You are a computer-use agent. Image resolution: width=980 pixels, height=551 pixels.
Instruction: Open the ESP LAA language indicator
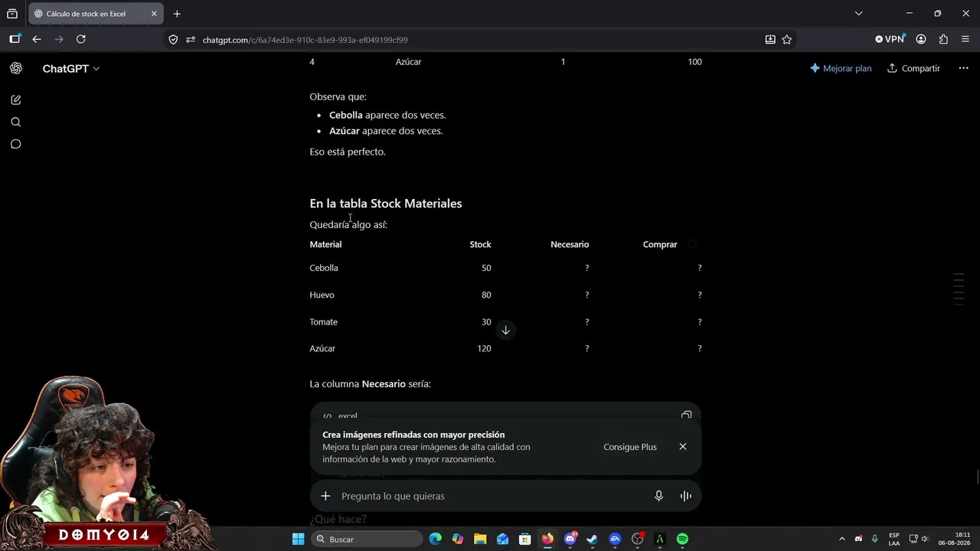(894, 540)
